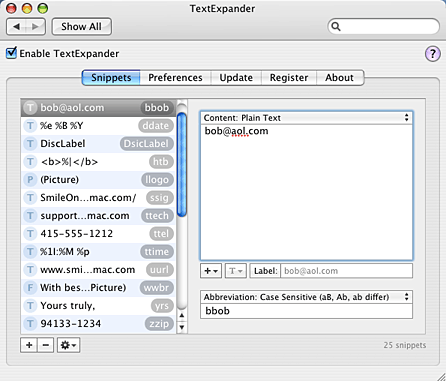Go back with the left arrow button

[16, 26]
